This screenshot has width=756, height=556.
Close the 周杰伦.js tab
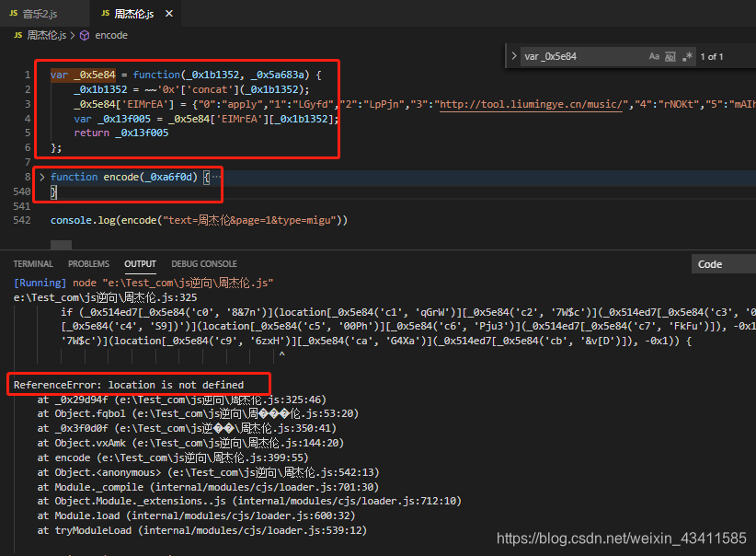point(169,14)
